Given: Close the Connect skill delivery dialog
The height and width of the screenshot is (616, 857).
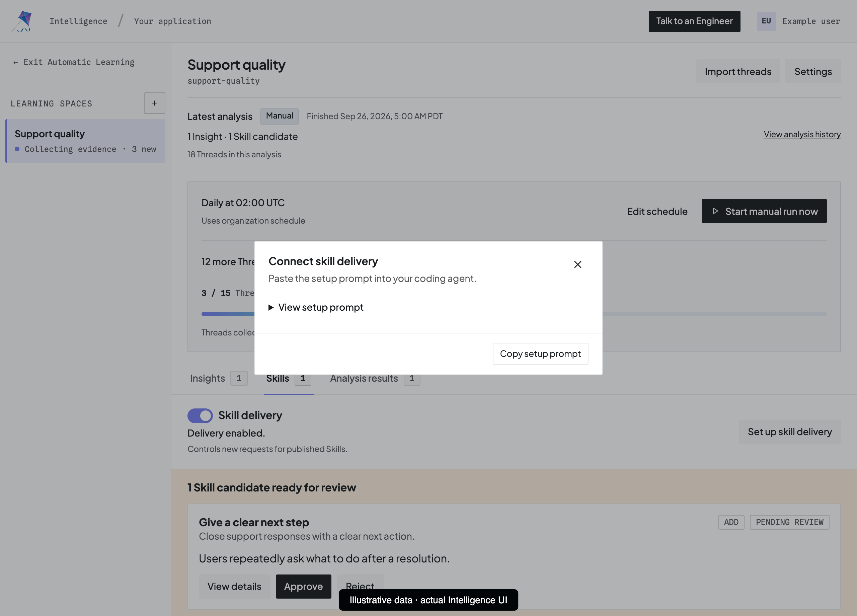Looking at the screenshot, I should coord(577,264).
